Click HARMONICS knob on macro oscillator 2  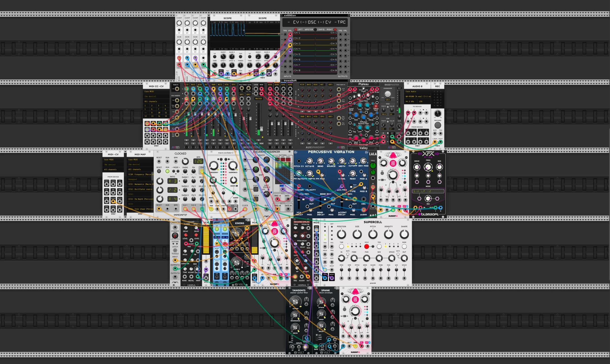click(x=233, y=166)
